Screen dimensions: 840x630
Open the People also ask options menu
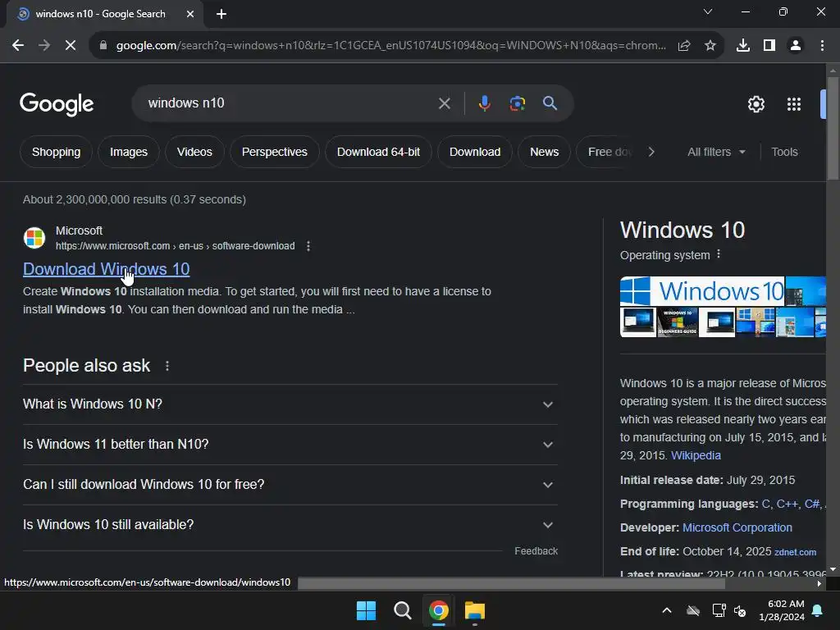(x=167, y=366)
